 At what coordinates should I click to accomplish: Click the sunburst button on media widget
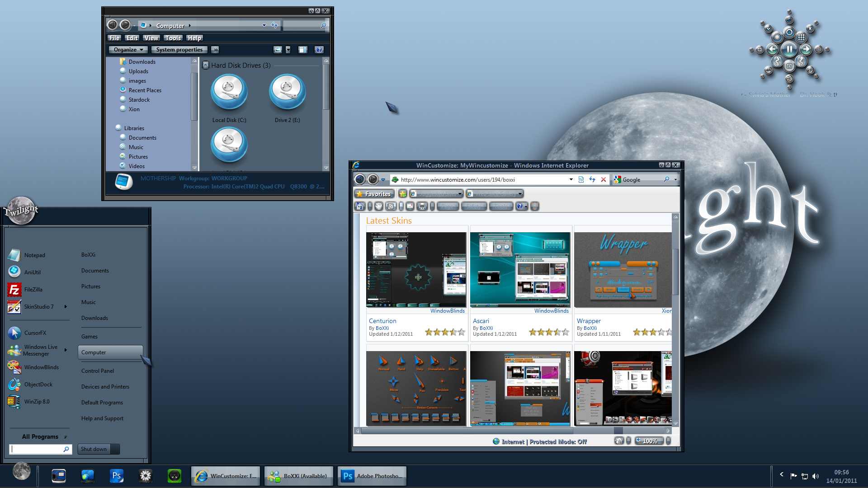point(777,37)
